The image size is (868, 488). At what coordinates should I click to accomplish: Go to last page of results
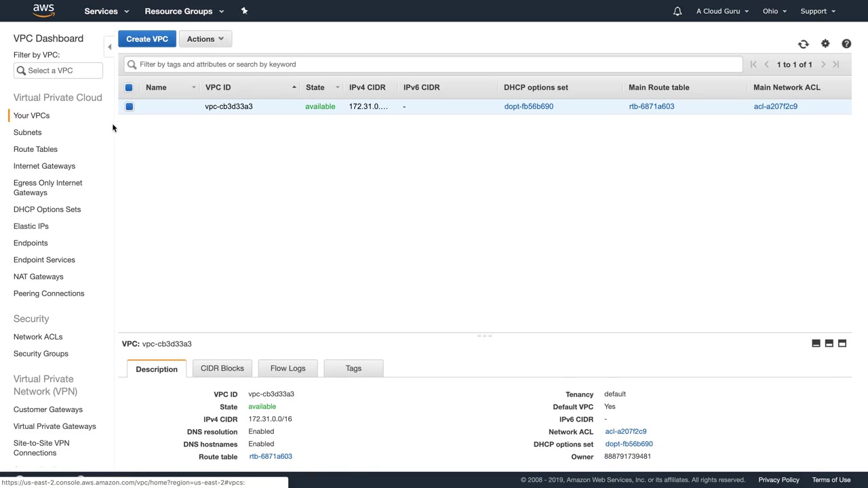coord(836,64)
